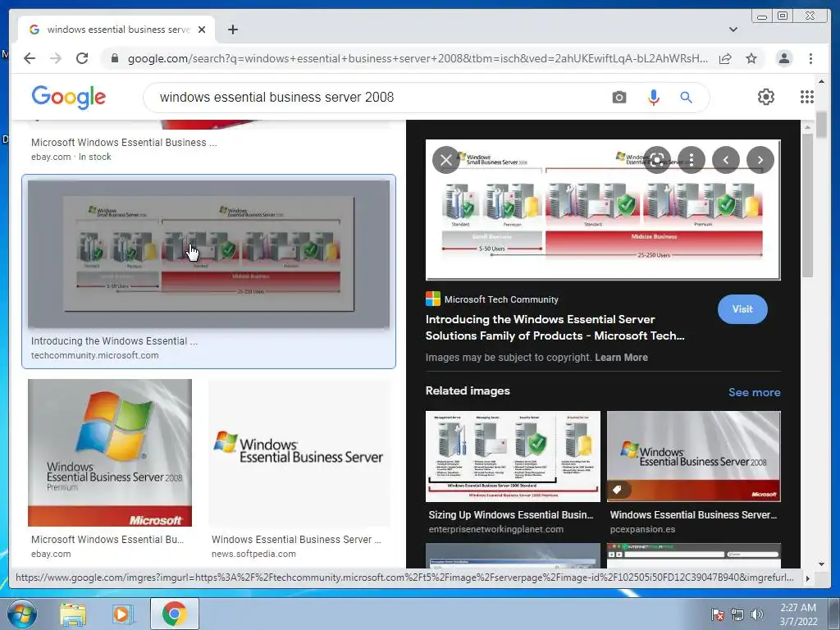Go to the Google logo home

point(69,97)
